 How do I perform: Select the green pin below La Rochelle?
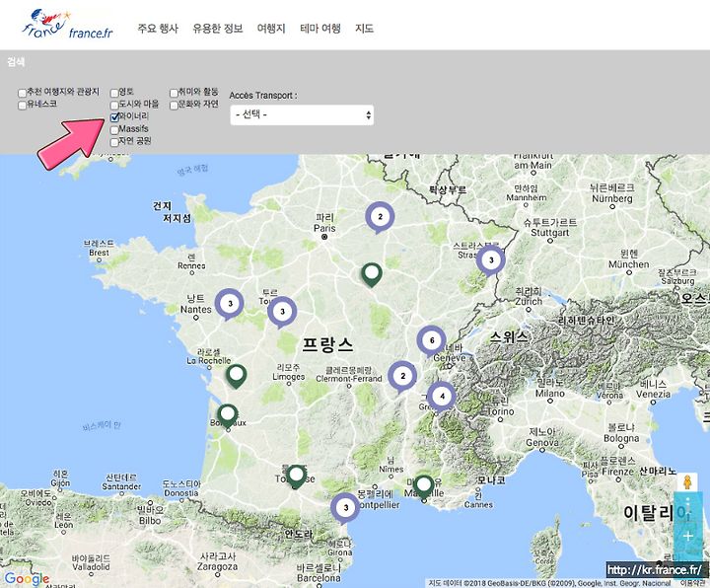coord(236,377)
